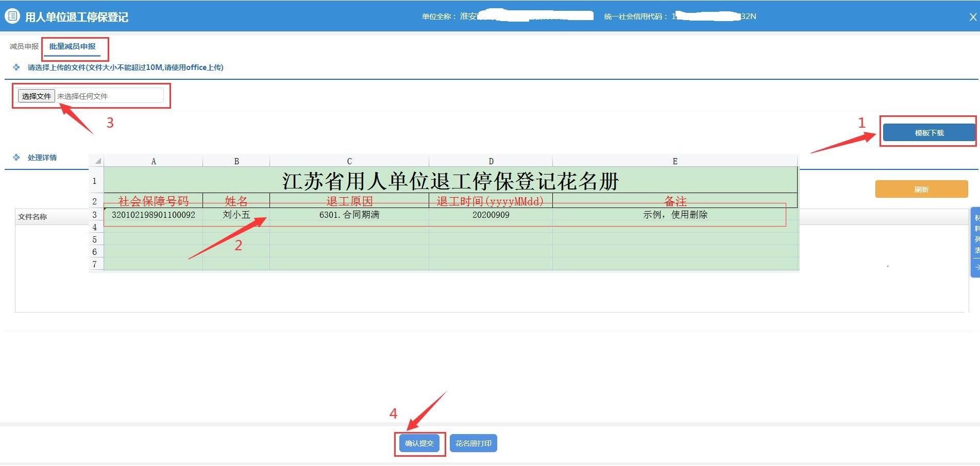
Task: Click row number 3 in the spreadsheet
Action: (x=96, y=215)
